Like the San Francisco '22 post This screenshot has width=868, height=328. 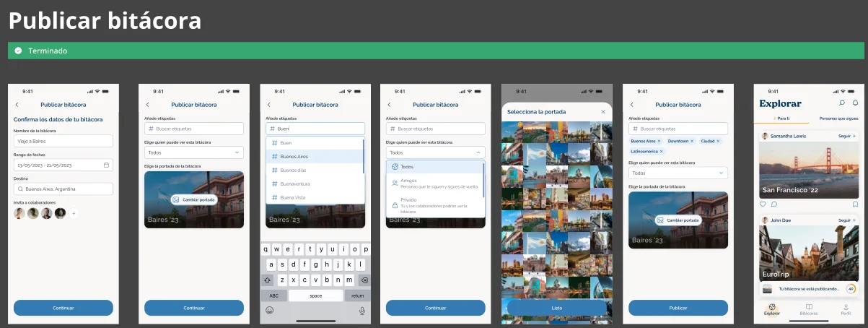pyautogui.click(x=764, y=204)
